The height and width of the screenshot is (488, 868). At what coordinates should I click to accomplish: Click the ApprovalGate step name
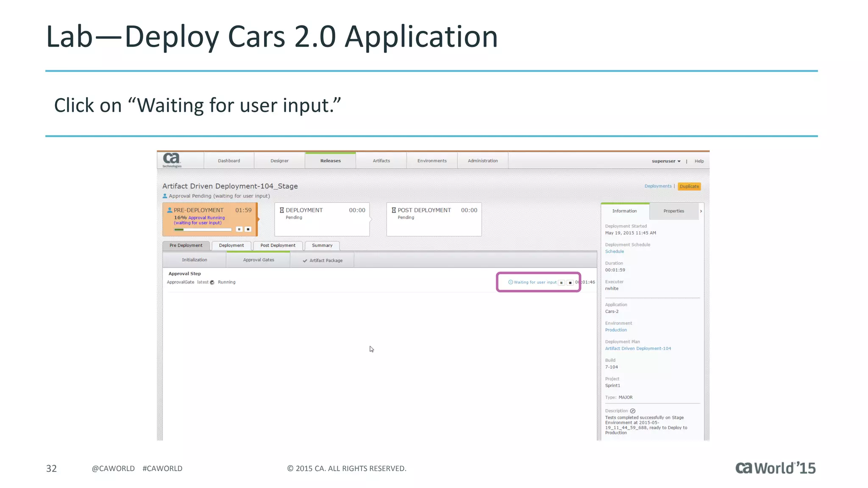point(181,282)
